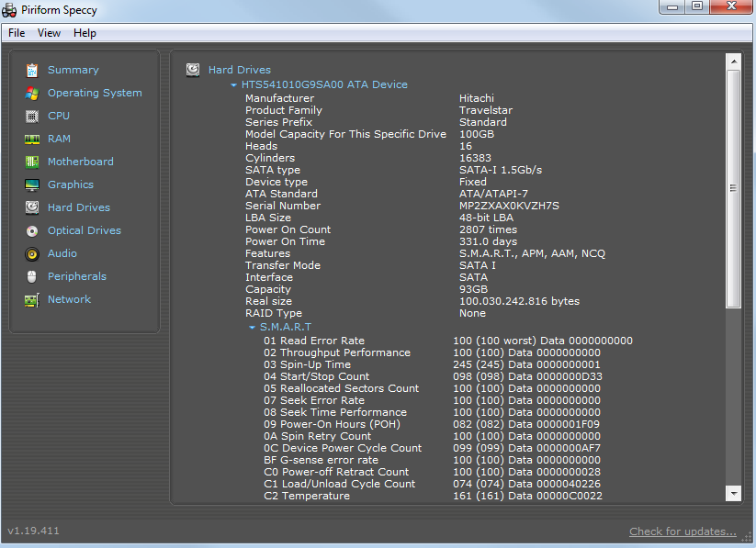Click the Optical Drives disc icon
This screenshot has width=756, height=548.
click(32, 231)
